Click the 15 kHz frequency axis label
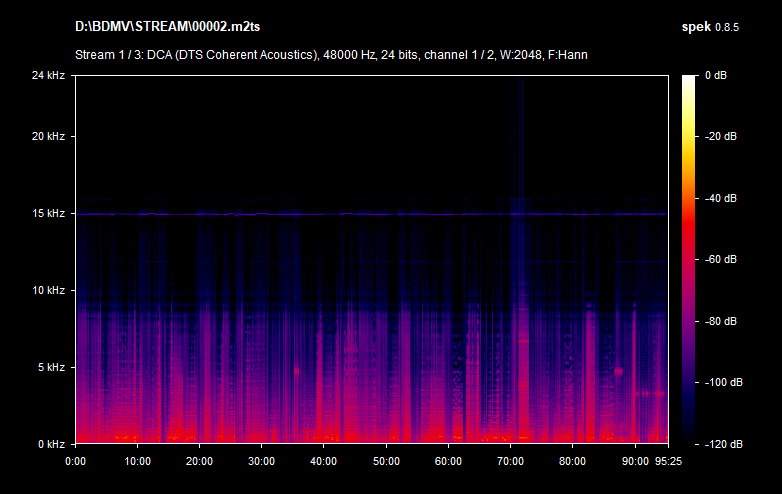The image size is (782, 494). pyautogui.click(x=47, y=214)
